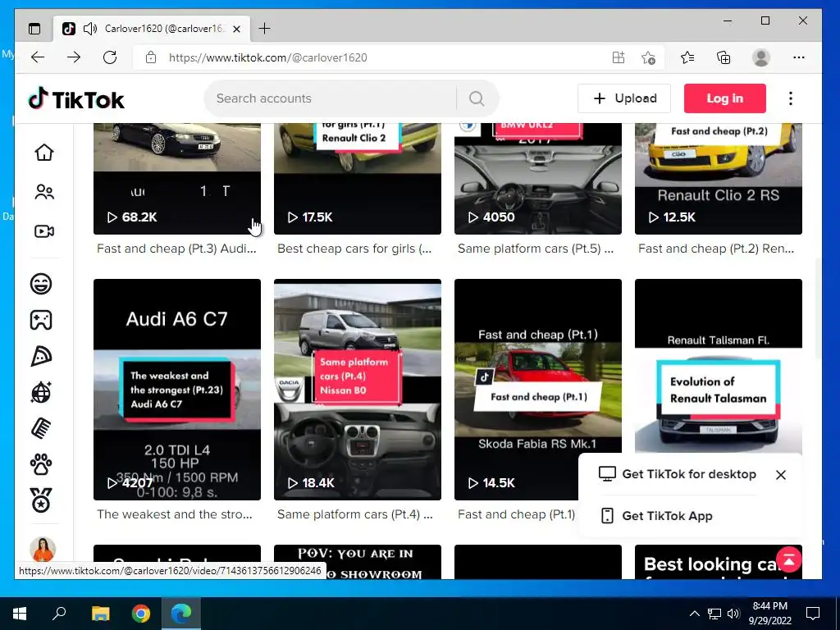Click Get TikTok for desktop
The height and width of the screenshot is (630, 840).
point(678,474)
